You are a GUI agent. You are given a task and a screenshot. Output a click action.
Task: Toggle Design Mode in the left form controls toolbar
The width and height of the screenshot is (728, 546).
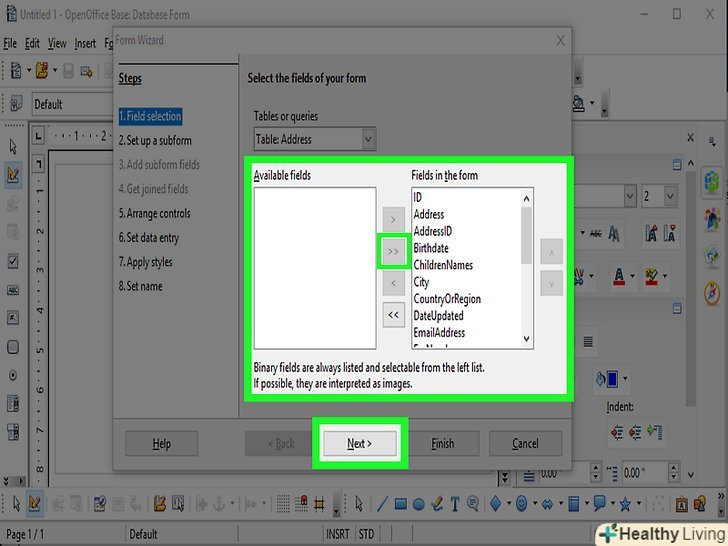tap(13, 174)
